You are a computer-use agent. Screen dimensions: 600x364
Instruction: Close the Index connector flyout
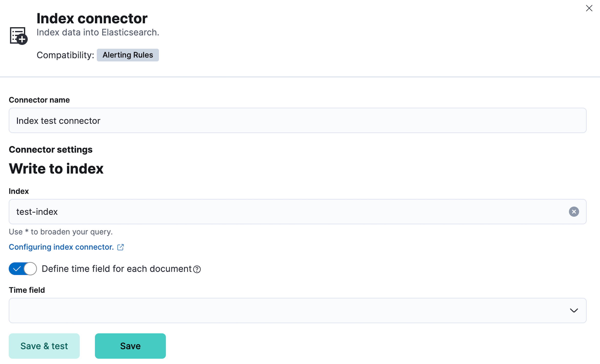coord(589,8)
